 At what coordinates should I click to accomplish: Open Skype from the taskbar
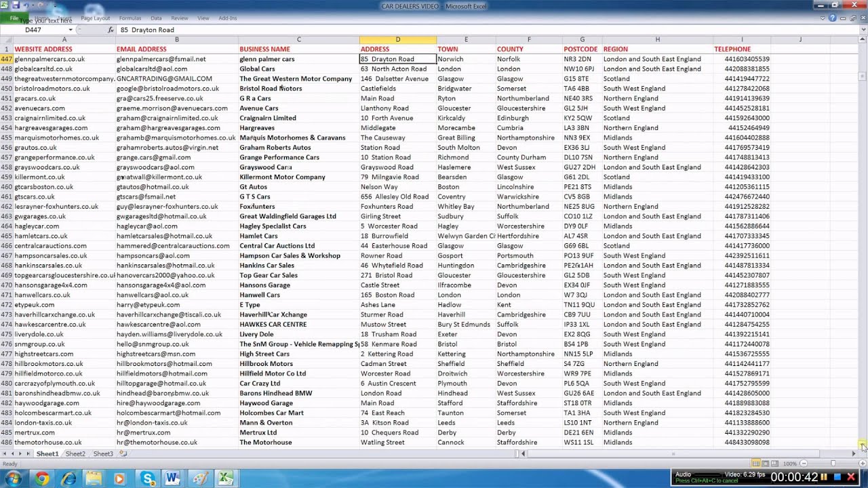148,479
